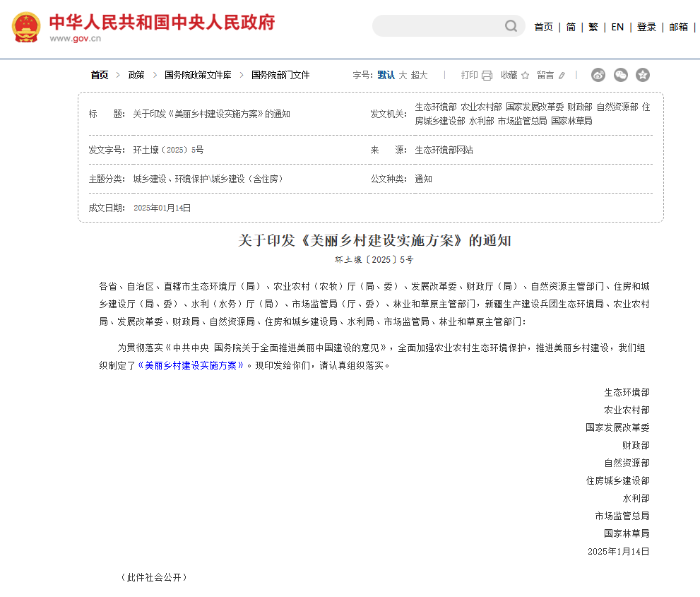The width and height of the screenshot is (700, 597).
Task: Click the pencil icon beside 留言
Action: point(562,75)
